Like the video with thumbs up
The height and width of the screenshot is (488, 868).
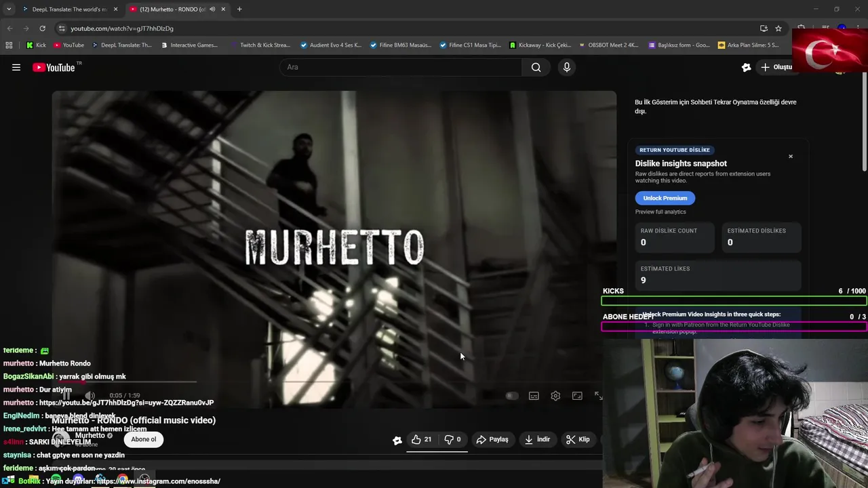point(421,439)
